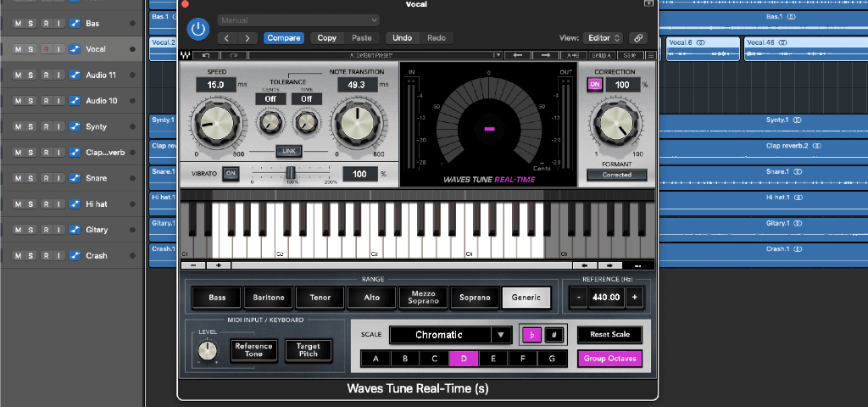Select the flat accidental button

tap(532, 334)
